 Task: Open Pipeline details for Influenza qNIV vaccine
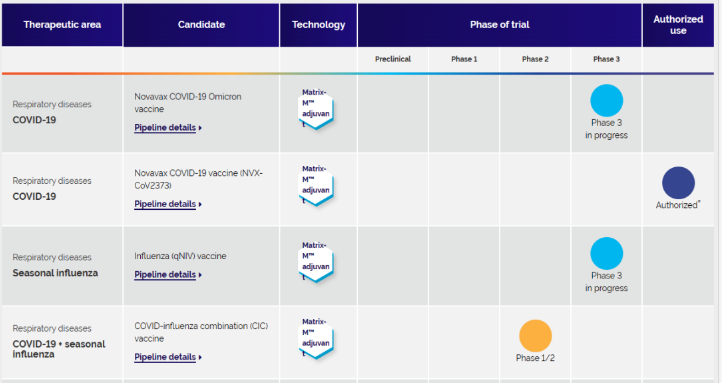point(168,274)
